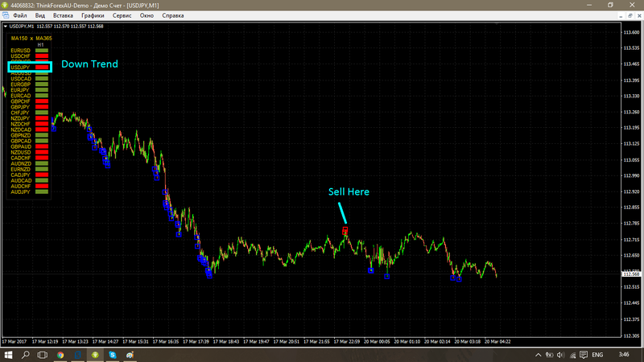Open the Справка menu
The image size is (644, 362).
[x=173, y=15]
